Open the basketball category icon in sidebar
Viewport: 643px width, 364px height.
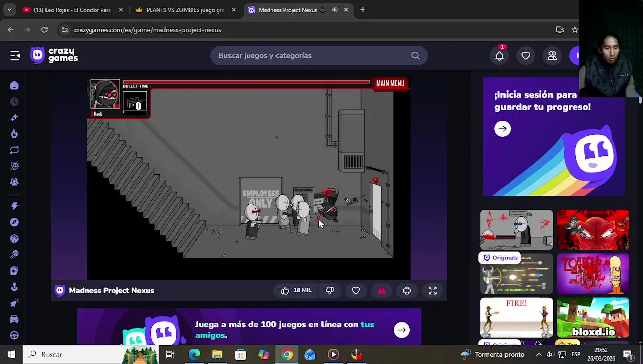14,239
